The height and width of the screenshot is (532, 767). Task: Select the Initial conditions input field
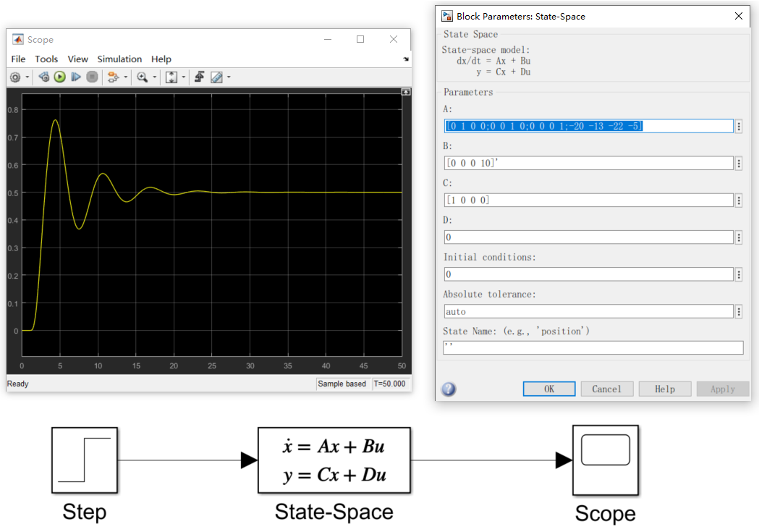[588, 274]
